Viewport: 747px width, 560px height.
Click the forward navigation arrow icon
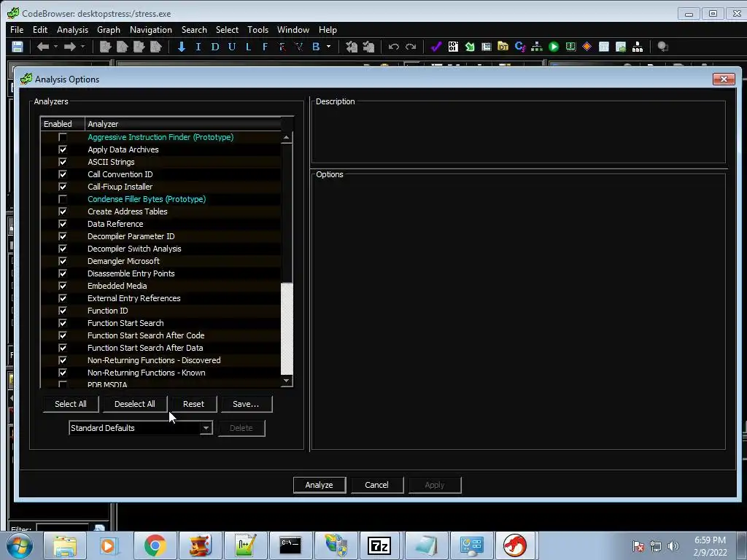click(69, 47)
